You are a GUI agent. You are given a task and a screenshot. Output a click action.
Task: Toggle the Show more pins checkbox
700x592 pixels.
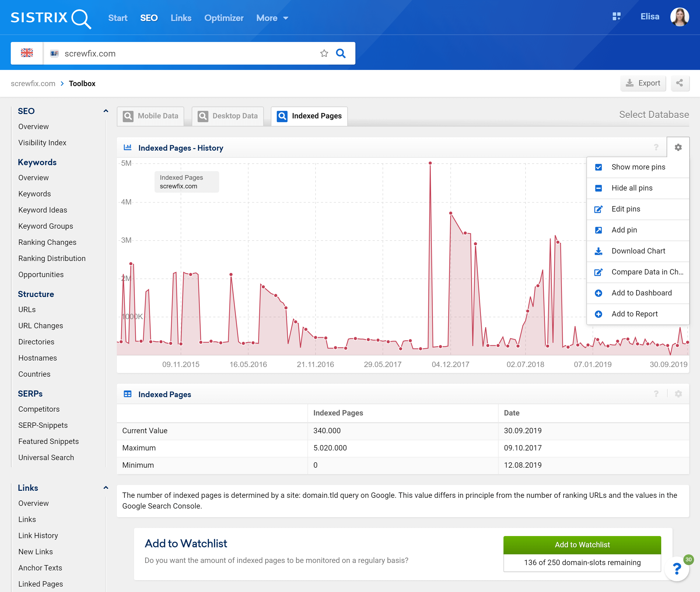coord(598,167)
